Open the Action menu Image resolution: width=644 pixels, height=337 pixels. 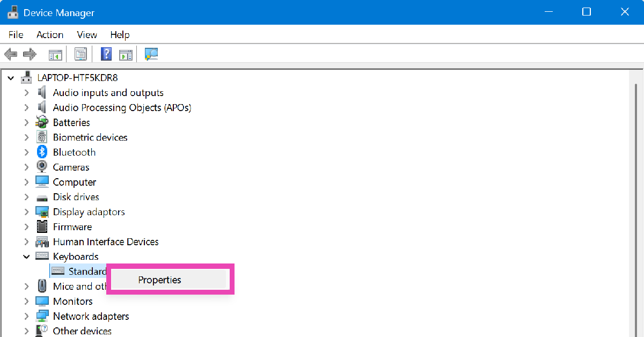pyautogui.click(x=50, y=34)
